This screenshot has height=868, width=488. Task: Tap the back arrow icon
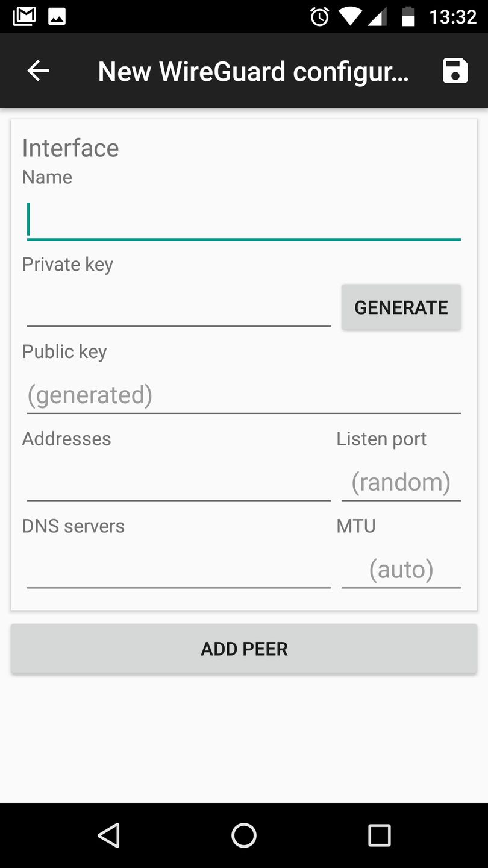(38, 71)
